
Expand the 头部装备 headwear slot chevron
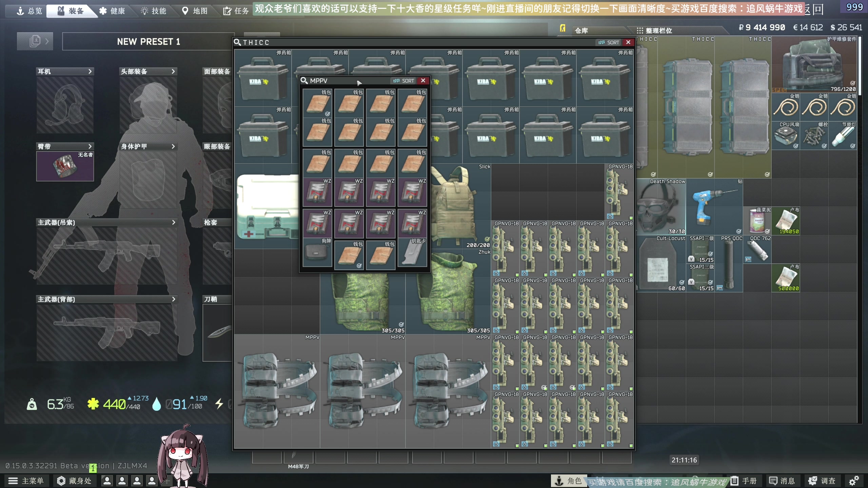[x=173, y=71]
